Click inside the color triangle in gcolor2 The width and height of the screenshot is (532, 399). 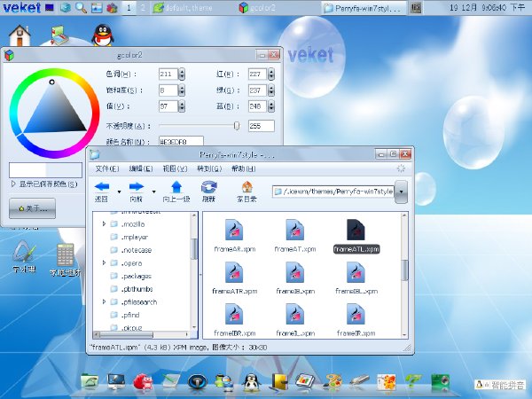[54, 110]
